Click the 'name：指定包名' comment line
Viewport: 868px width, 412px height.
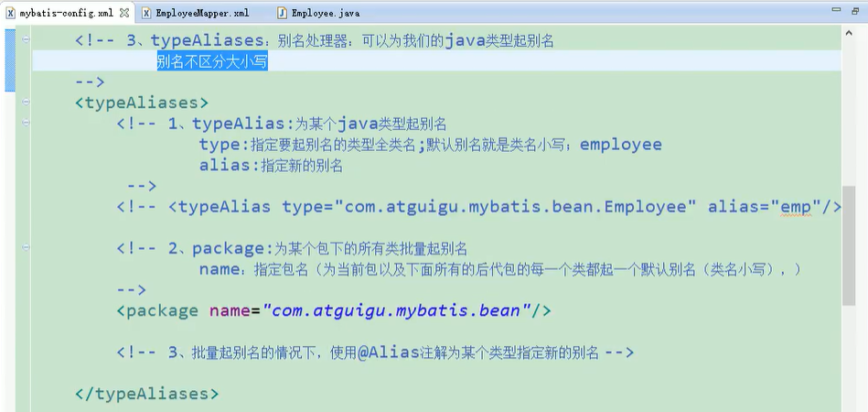pyautogui.click(x=501, y=269)
